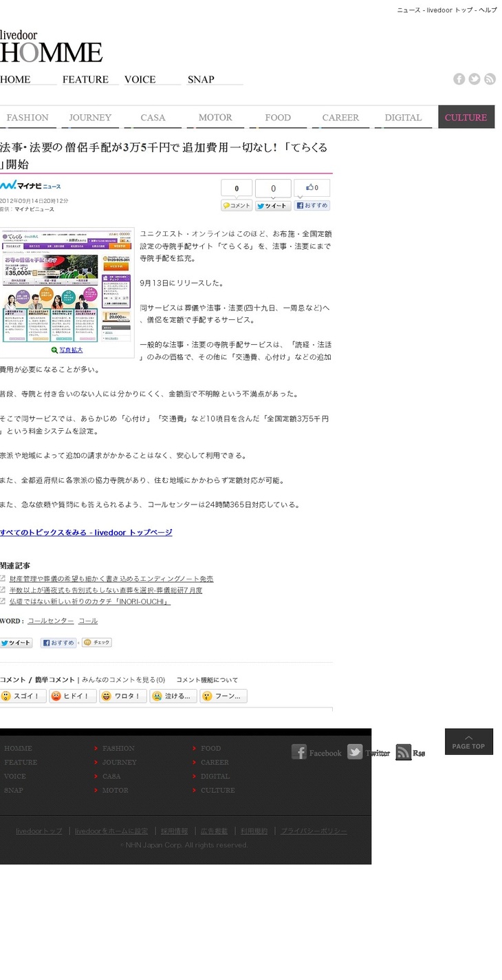Click the Mynavi News logo
Screen dimensions: 502x980
coord(30,186)
